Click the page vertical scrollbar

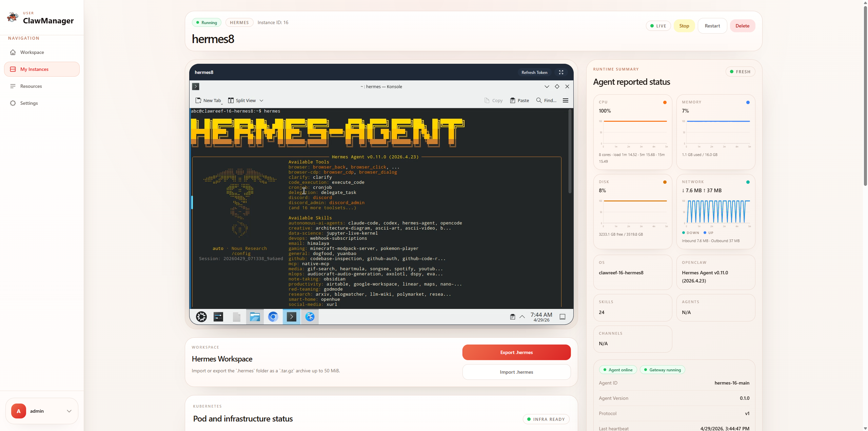[865, 96]
